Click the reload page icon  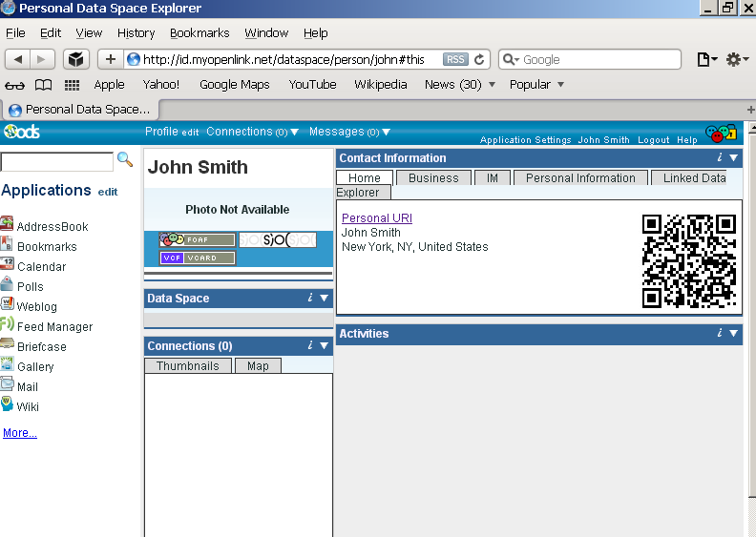479,59
